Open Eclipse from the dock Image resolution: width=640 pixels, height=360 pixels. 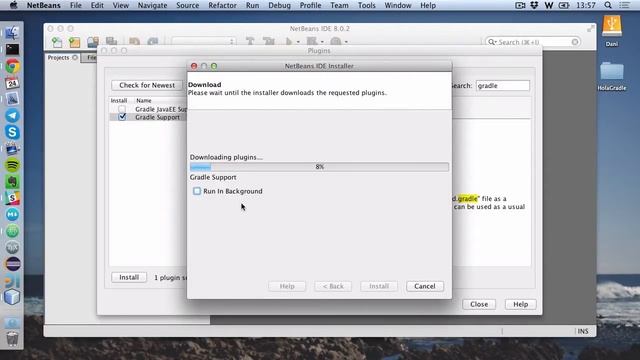[12, 264]
